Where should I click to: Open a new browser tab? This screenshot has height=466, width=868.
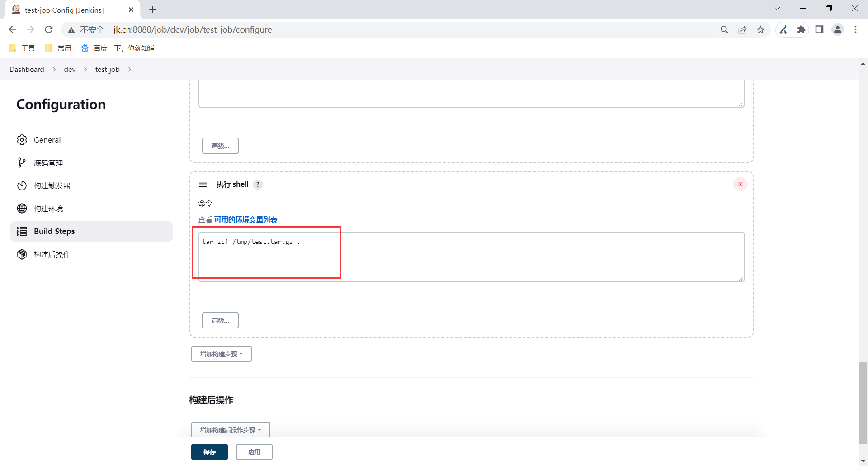click(x=153, y=10)
